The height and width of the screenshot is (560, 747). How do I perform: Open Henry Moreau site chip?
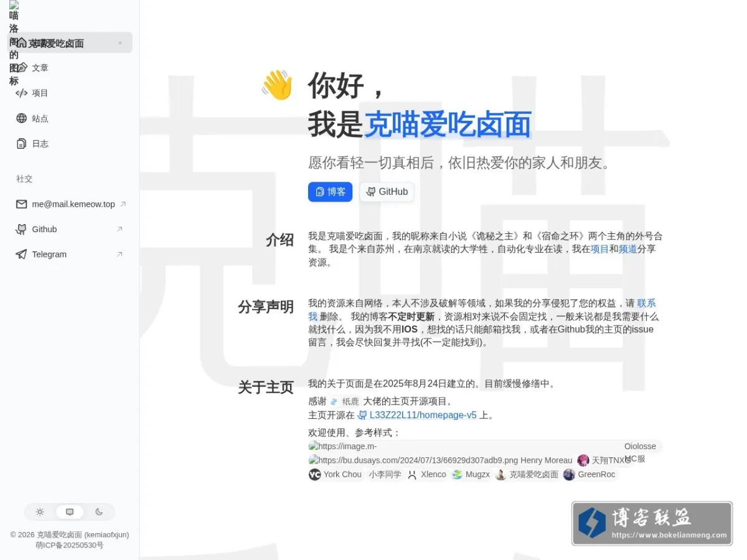pos(441,460)
